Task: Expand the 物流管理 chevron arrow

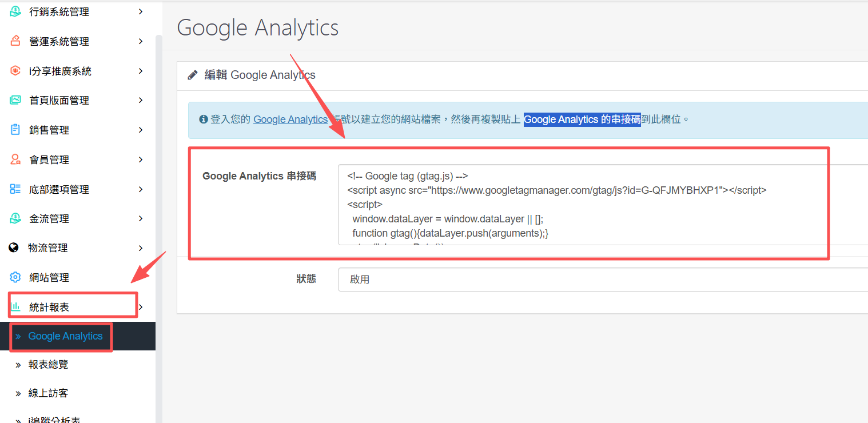Action: point(141,248)
